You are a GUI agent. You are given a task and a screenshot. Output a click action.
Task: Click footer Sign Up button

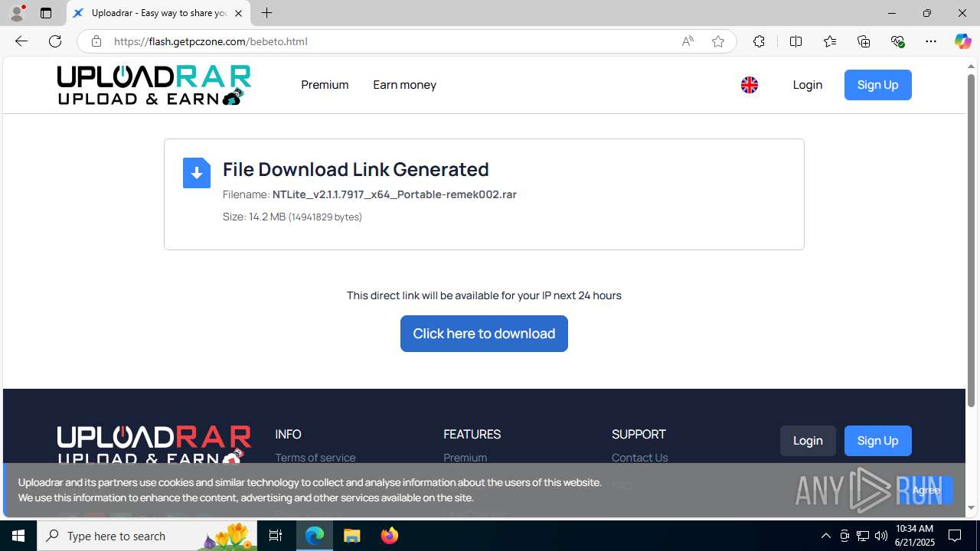coord(877,441)
